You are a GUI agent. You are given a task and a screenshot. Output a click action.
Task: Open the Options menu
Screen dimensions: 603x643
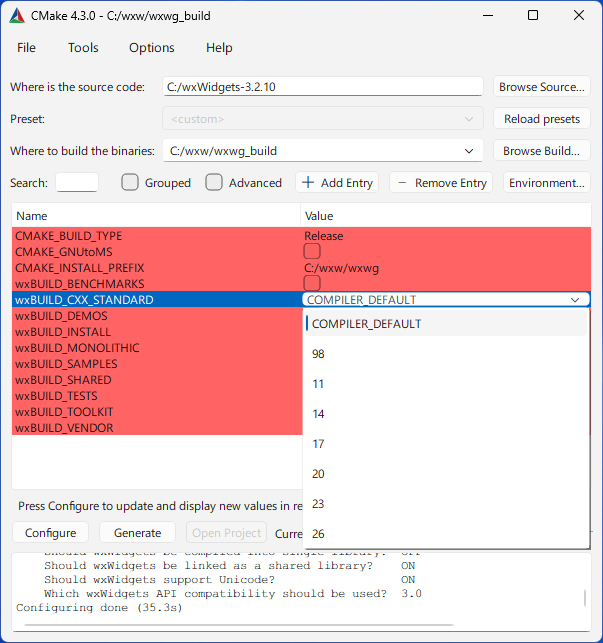152,48
